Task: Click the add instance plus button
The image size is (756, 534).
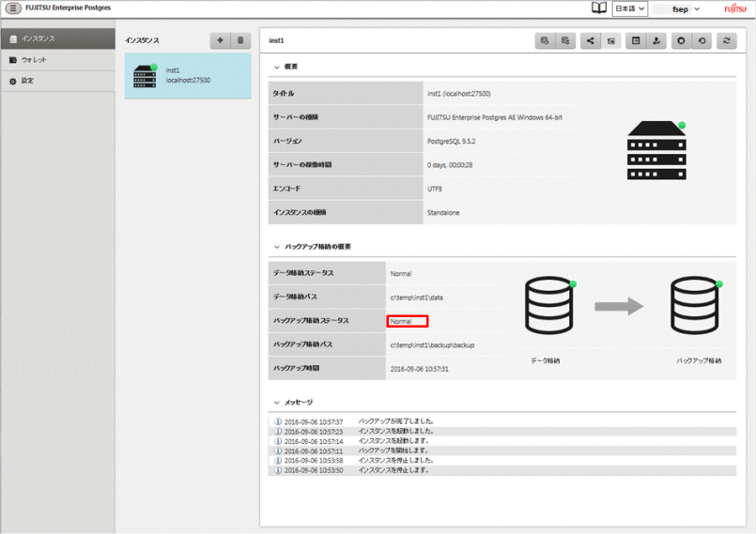Action: click(221, 40)
